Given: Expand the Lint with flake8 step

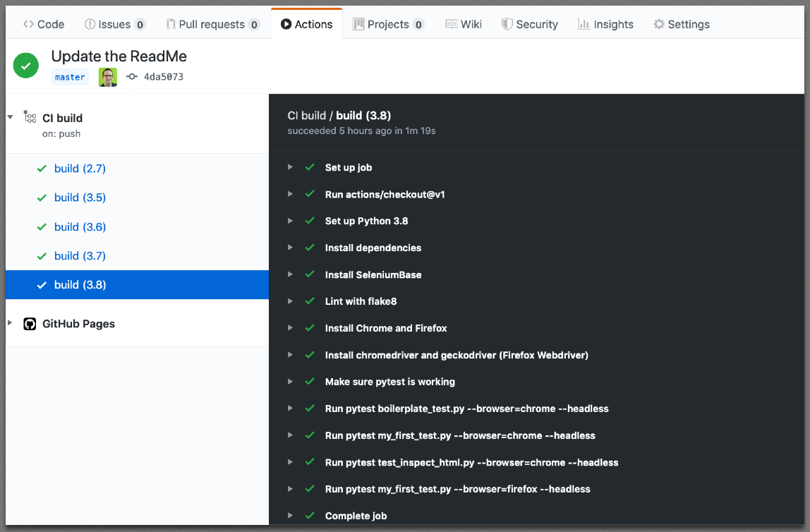Looking at the screenshot, I should [290, 301].
